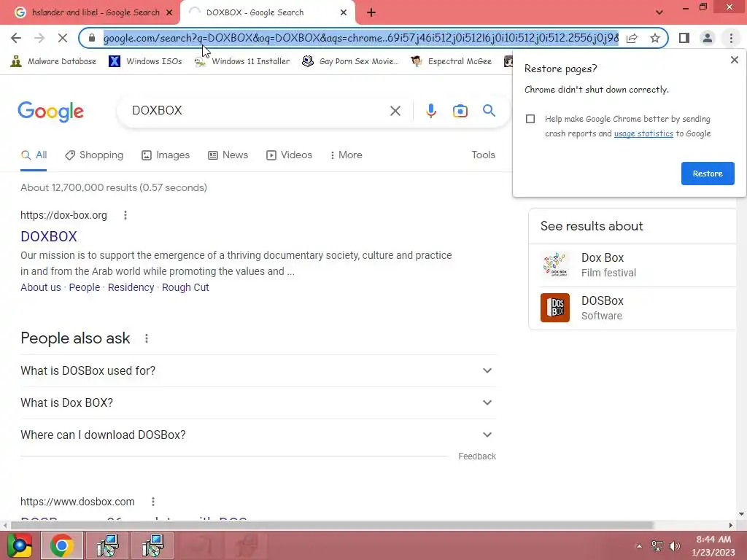Toggle crash reports checkbox

pos(530,119)
